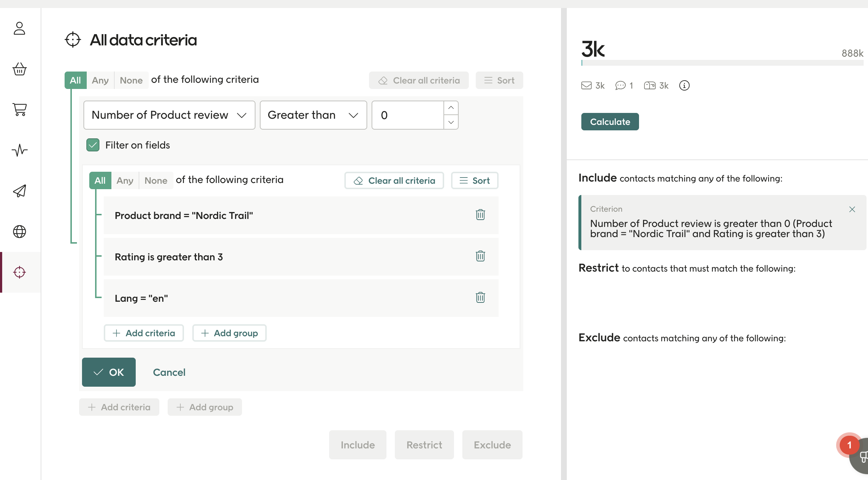Open the activity pulse sidebar icon

click(x=20, y=150)
